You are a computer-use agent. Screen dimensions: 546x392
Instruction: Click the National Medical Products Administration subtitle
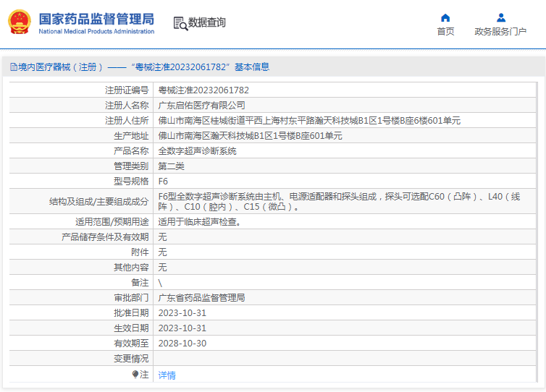(96, 32)
